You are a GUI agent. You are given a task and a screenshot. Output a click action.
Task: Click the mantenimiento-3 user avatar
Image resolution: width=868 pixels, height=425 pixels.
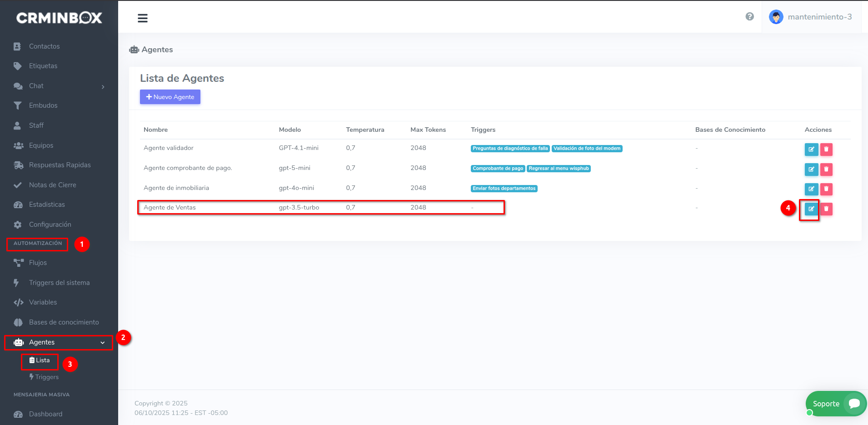[776, 17]
